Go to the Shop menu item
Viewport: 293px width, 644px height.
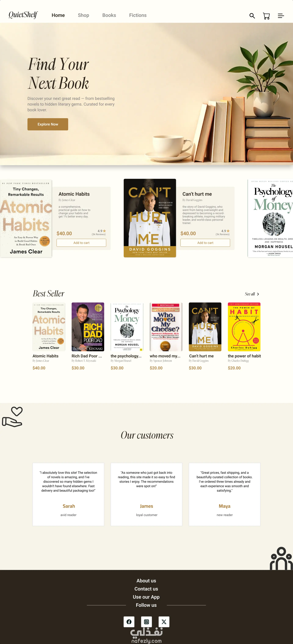[x=83, y=15]
